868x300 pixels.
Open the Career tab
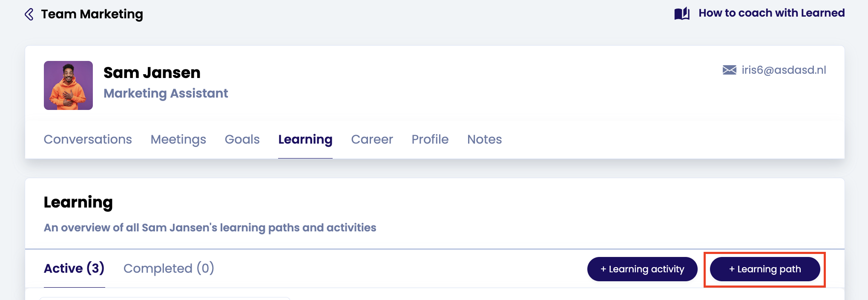[x=372, y=139]
